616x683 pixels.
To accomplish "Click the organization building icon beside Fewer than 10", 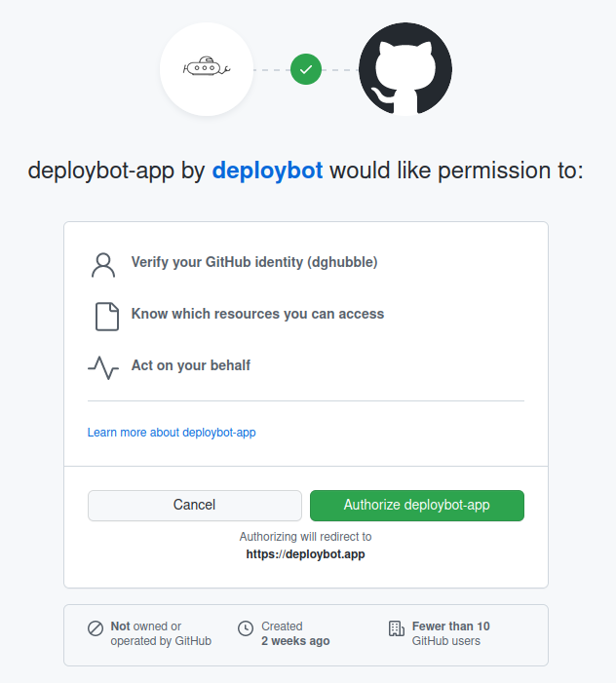I will point(397,628).
